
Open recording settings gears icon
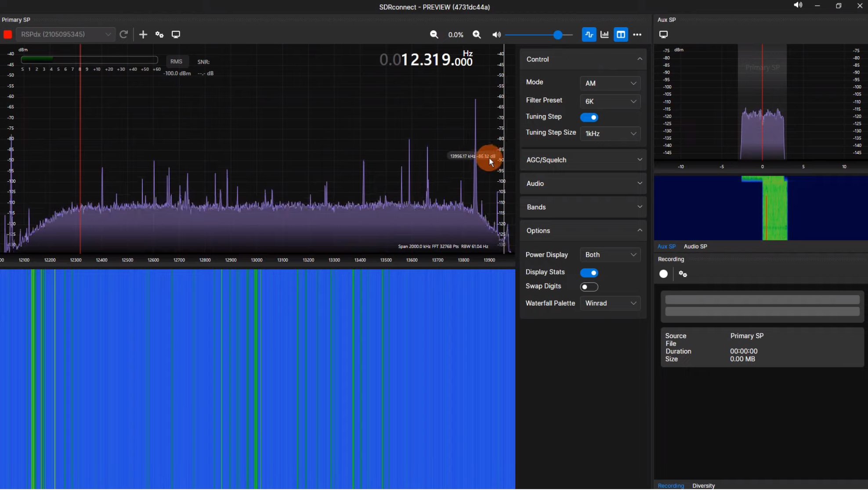[683, 274]
